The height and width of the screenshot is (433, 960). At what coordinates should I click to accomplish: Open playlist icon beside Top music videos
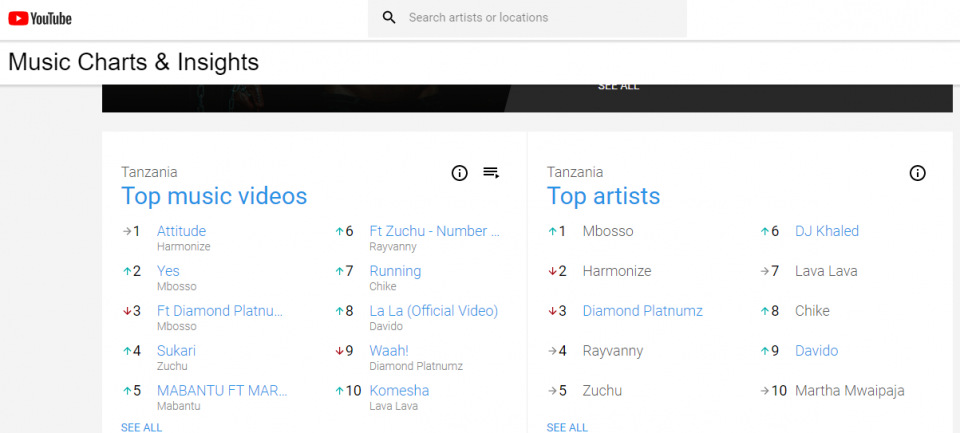pos(491,173)
